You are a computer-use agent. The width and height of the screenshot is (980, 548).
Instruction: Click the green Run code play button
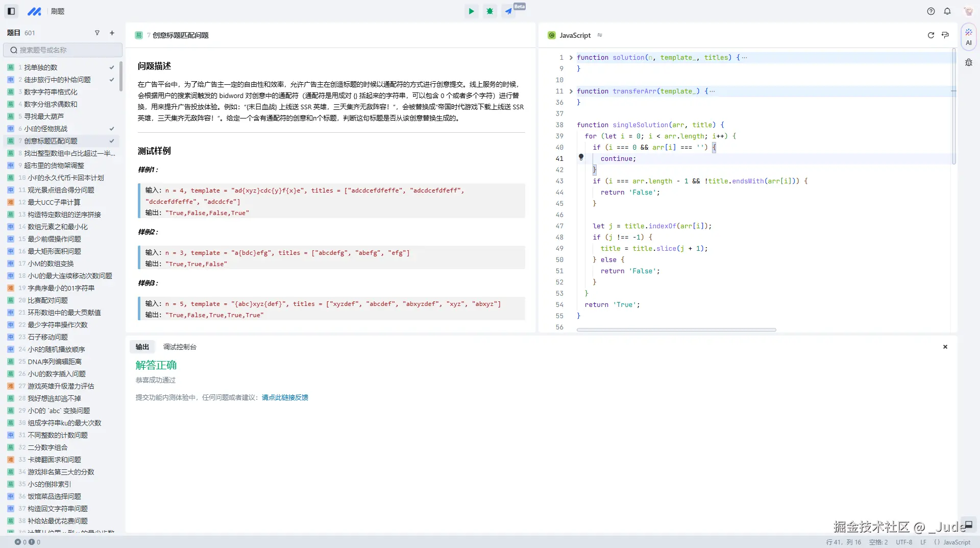[471, 11]
